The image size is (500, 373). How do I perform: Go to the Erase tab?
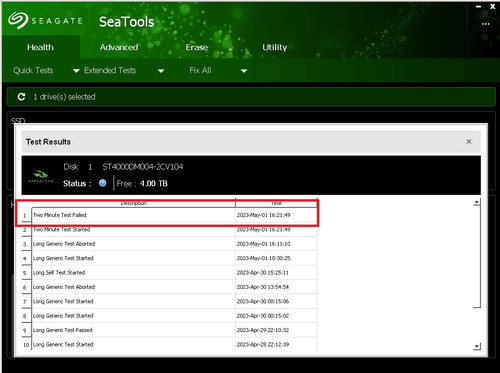point(197,47)
